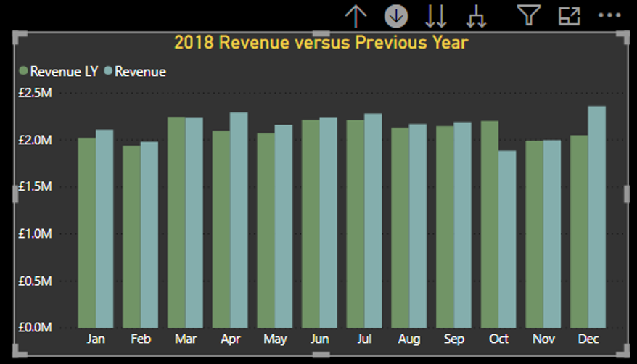The width and height of the screenshot is (637, 364).
Task: Click the bottom-center resize handle
Action: (x=321, y=353)
